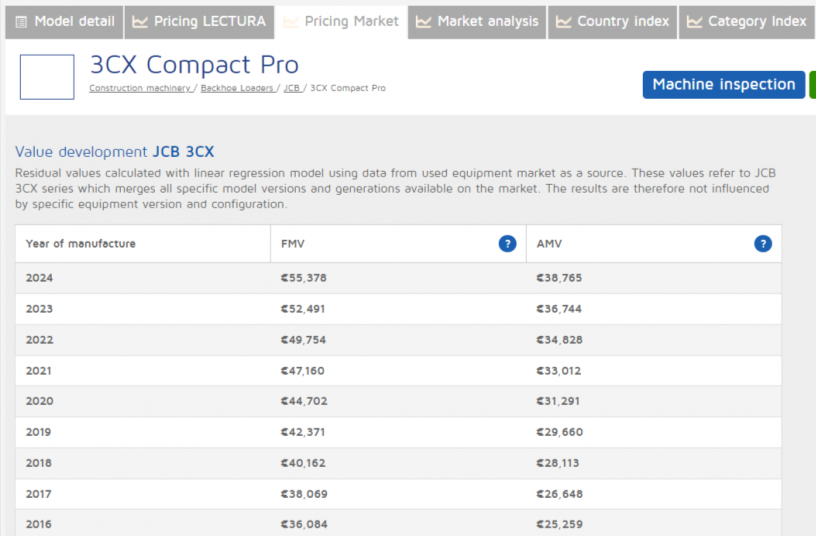Select AMV value €38,765

point(559,278)
